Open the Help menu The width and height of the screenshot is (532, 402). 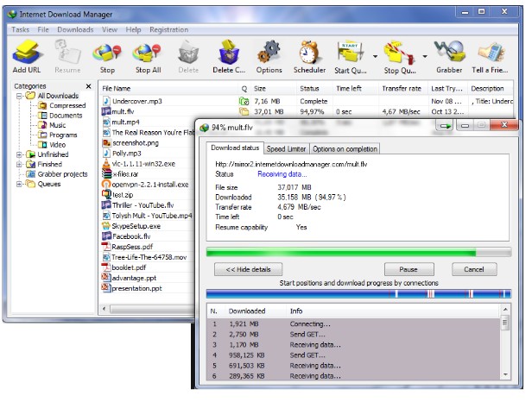(133, 29)
